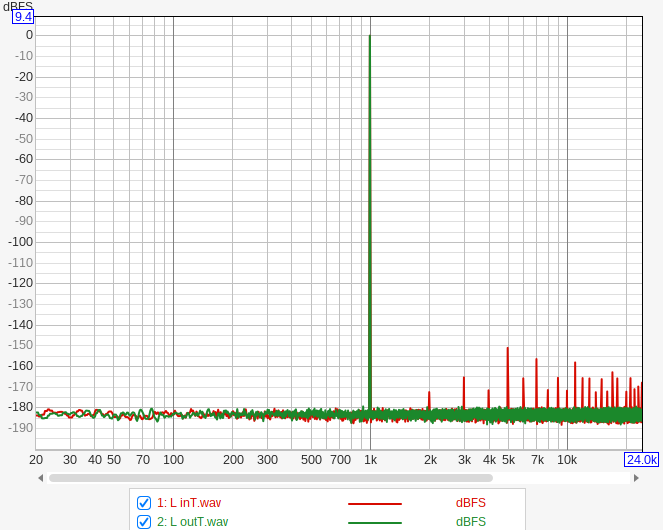The image size is (663, 530).
Task: Click the 0 level axis label
Action: [x=29, y=35]
